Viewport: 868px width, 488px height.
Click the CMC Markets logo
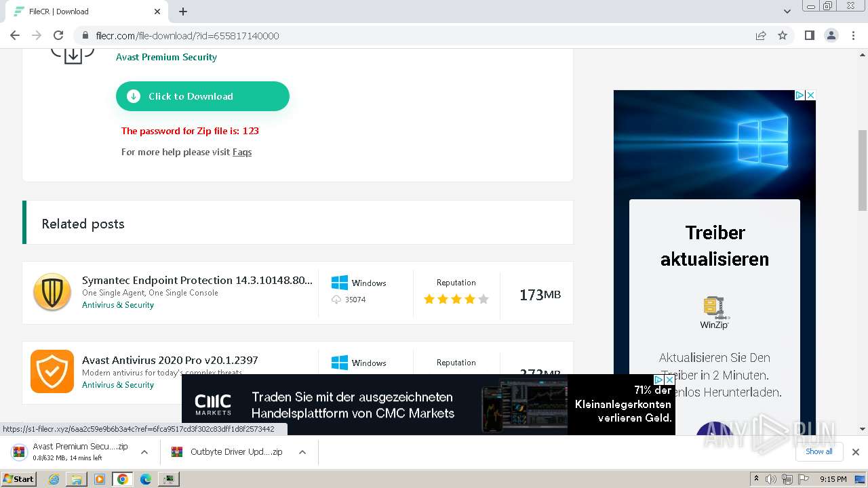coord(213,405)
